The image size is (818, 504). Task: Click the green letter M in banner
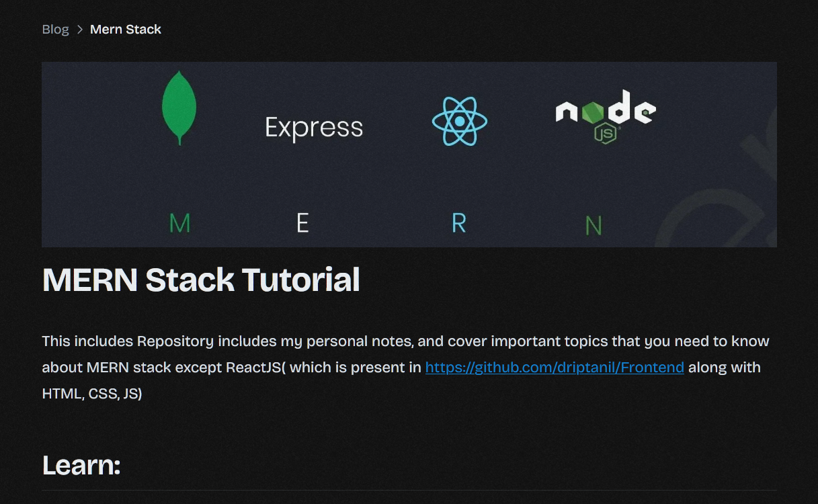click(179, 223)
